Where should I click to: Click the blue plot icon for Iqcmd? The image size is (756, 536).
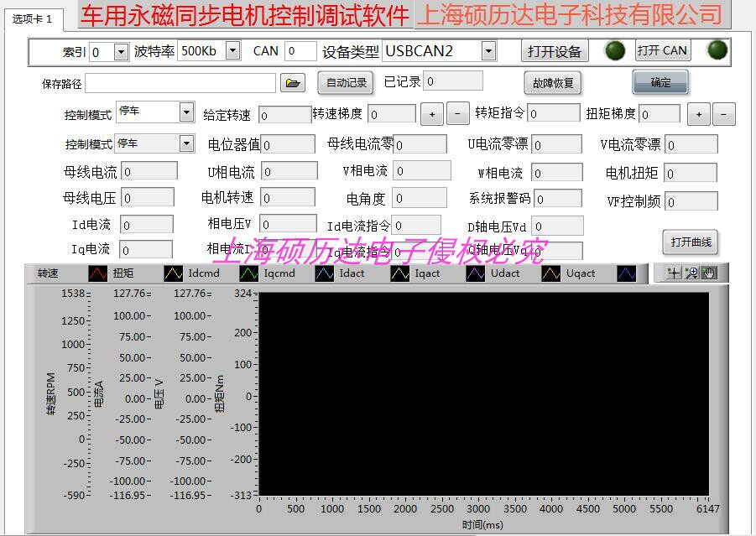[325, 273]
